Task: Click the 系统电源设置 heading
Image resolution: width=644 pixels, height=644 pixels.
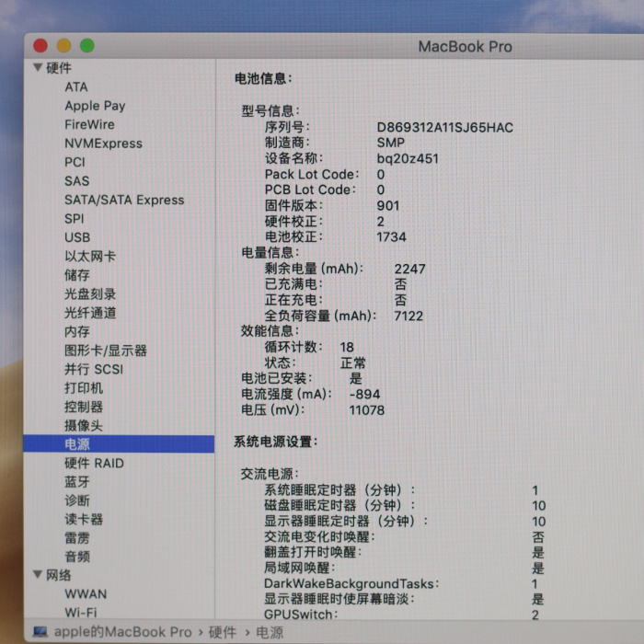Action: (x=276, y=442)
